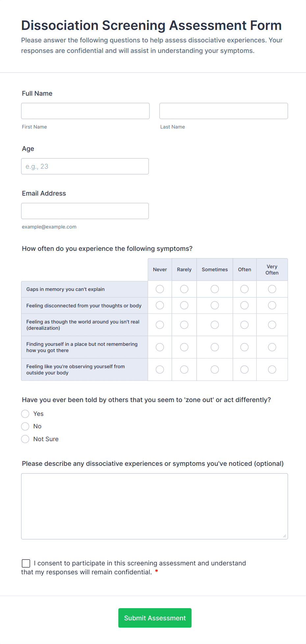The image size is (306, 644).
Task: Select 'Never' for feeling disconnected from body
Action: [x=160, y=305]
